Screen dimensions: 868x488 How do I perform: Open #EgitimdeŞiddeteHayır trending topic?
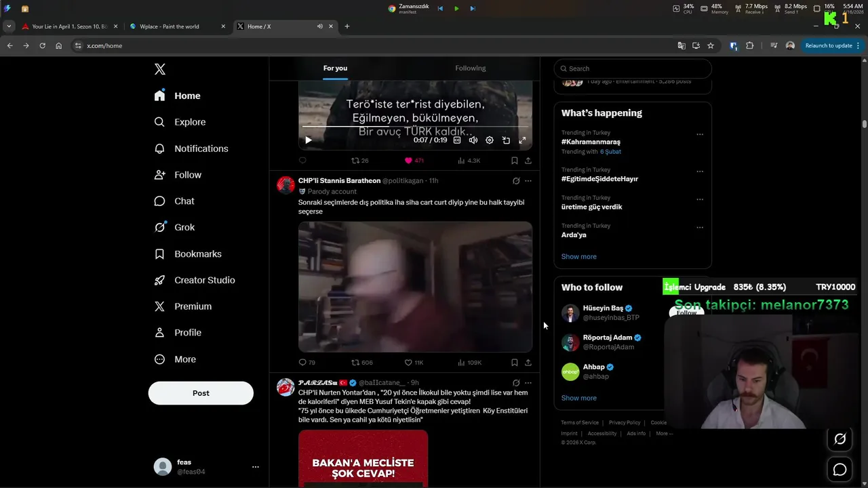[x=599, y=179]
